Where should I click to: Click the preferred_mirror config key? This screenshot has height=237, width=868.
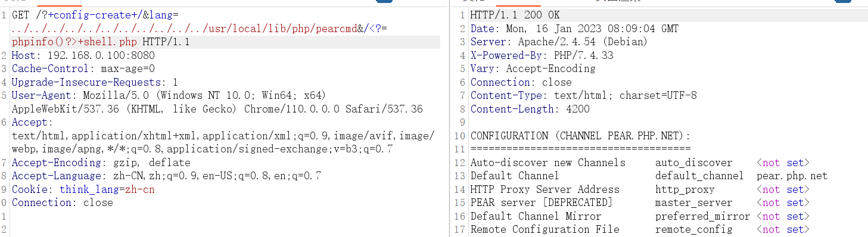(x=703, y=216)
